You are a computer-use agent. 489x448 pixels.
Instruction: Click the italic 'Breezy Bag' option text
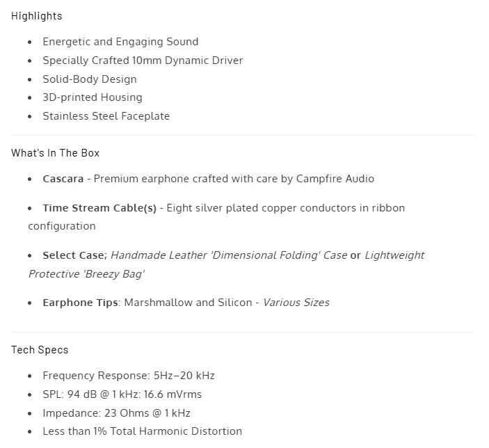113,274
